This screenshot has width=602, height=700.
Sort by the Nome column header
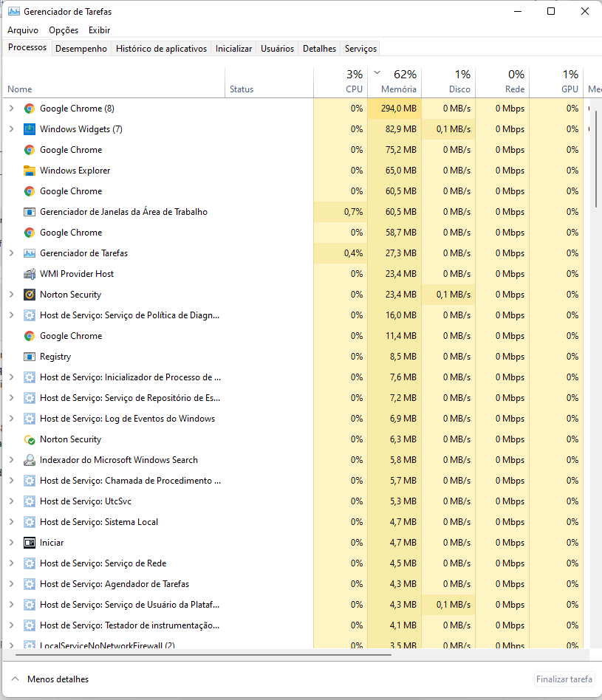114,83
